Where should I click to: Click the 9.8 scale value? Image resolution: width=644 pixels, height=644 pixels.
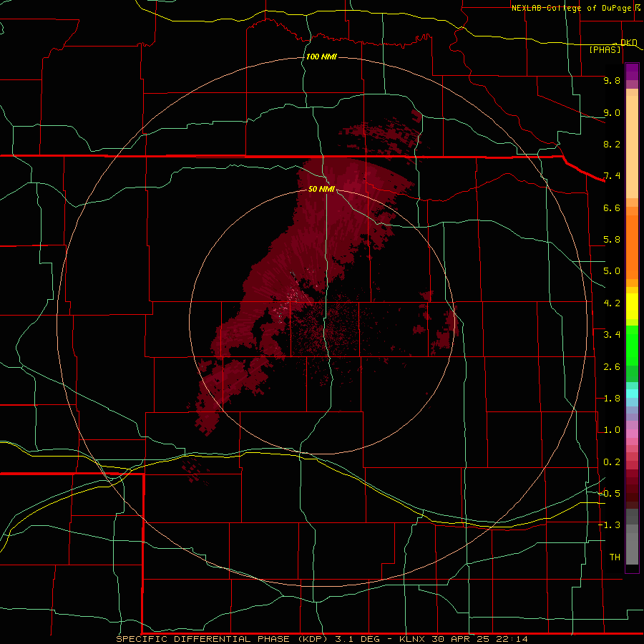[612, 80]
